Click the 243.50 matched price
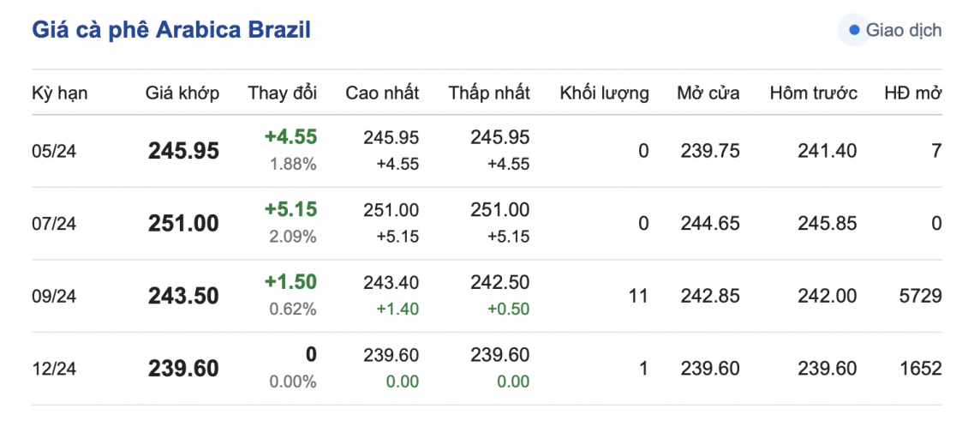The height and width of the screenshot is (421, 980). coord(183,297)
